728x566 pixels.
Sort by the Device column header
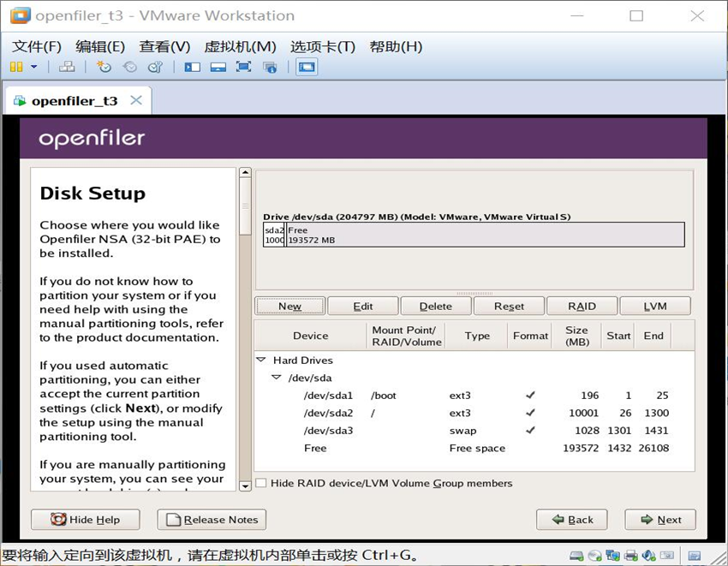311,336
